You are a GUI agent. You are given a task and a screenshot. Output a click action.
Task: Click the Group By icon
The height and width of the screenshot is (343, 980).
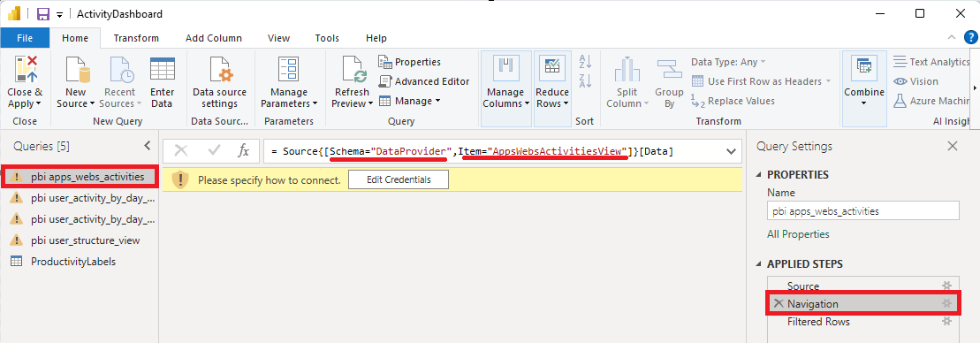click(x=669, y=69)
